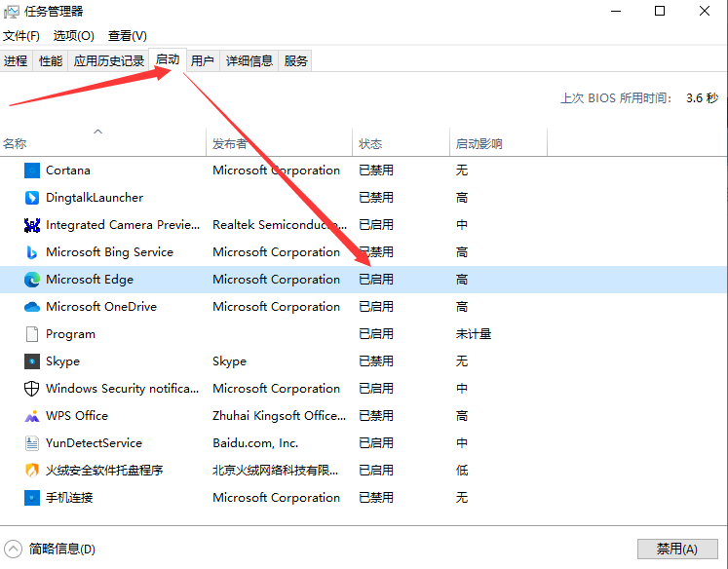Screen dimensions: 728x569
Task: Sort by the 启动影响 column header
Action: point(499,143)
